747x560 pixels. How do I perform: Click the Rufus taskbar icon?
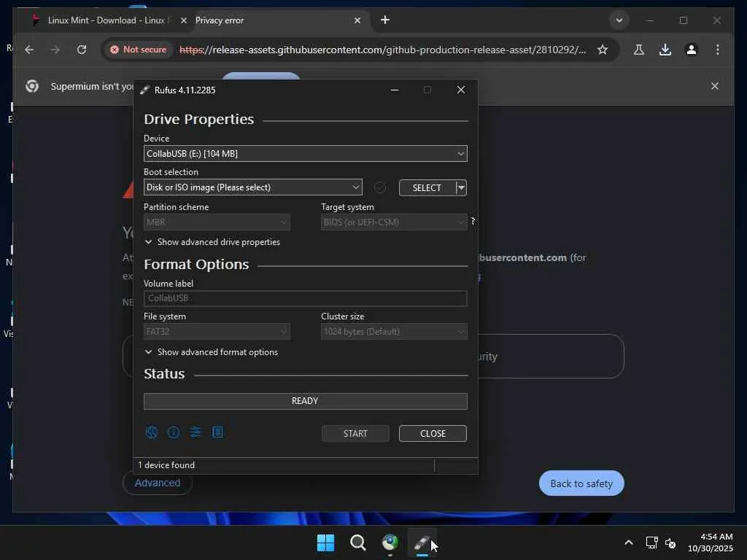coord(422,542)
